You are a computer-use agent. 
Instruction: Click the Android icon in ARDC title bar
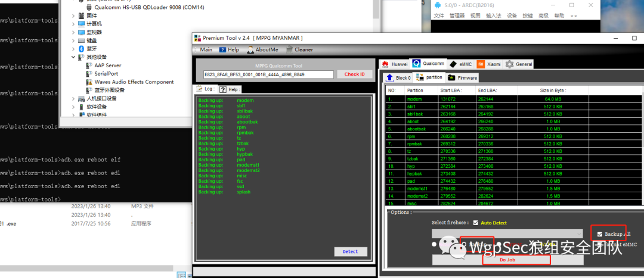(x=438, y=5)
